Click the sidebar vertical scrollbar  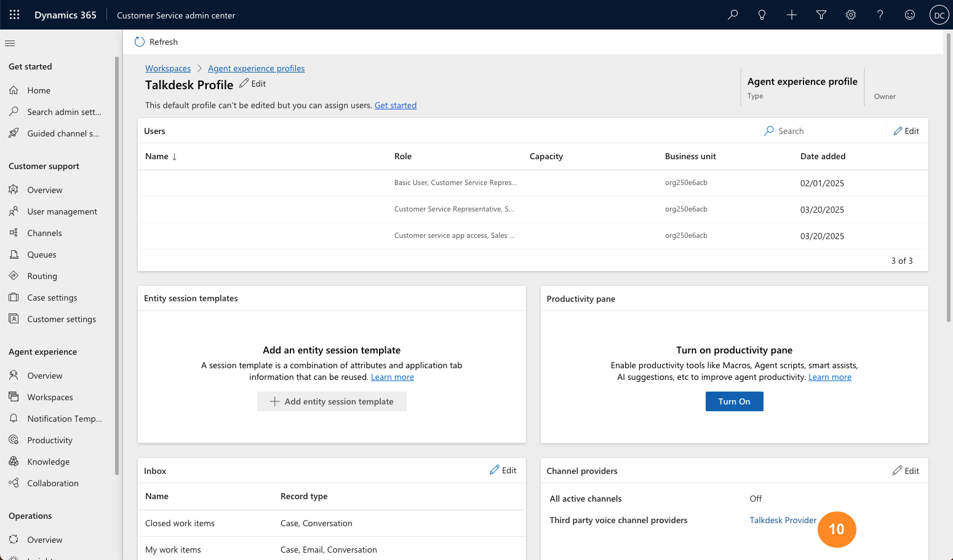[x=117, y=266]
